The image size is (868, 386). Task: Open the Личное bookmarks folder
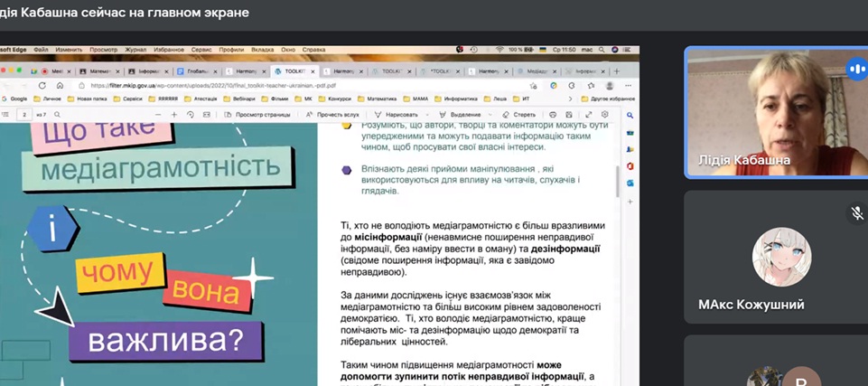click(x=48, y=99)
